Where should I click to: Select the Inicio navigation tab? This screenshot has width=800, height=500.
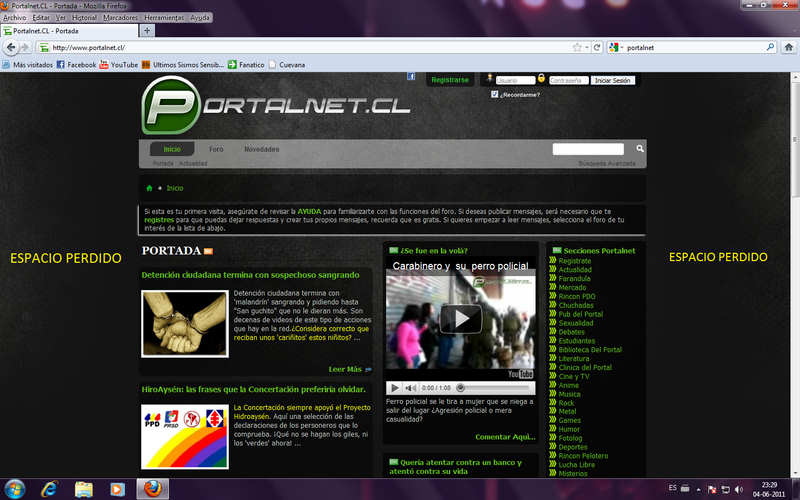pyautogui.click(x=172, y=149)
